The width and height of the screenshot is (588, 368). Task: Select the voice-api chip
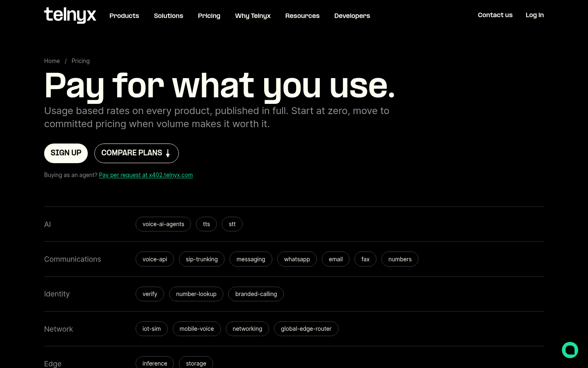click(x=155, y=259)
